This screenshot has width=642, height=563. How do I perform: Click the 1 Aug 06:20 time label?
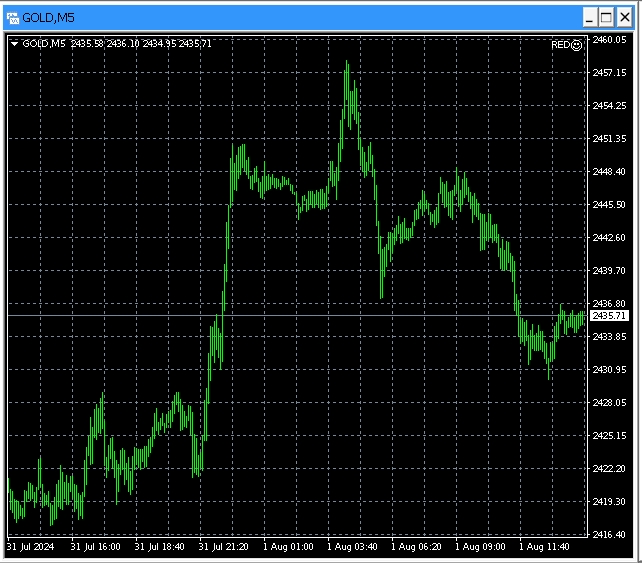click(418, 548)
